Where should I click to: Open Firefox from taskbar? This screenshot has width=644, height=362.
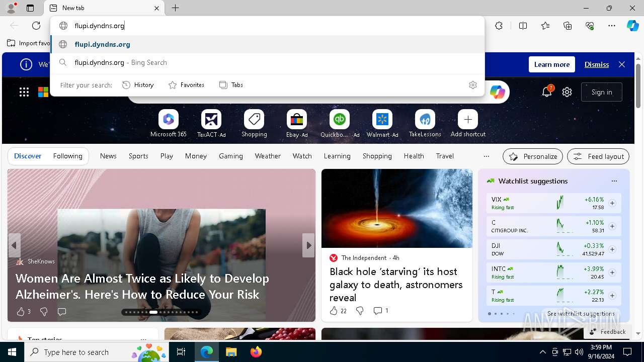coord(256,352)
